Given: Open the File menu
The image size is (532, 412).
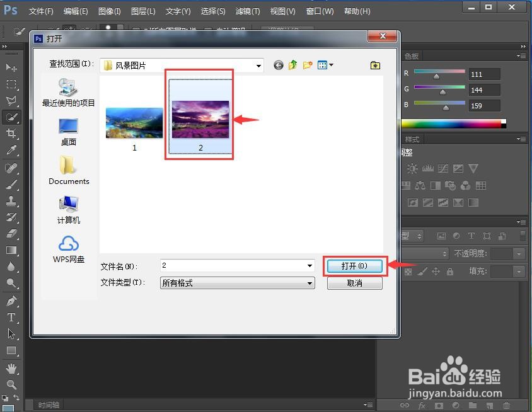Looking at the screenshot, I should (41, 11).
